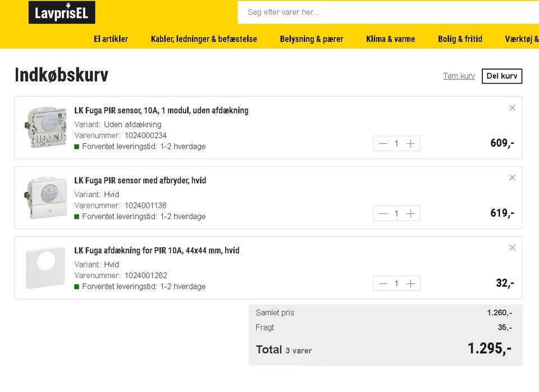
Task: Open LK Fuga afdækning for PIR title
Action: tap(157, 250)
